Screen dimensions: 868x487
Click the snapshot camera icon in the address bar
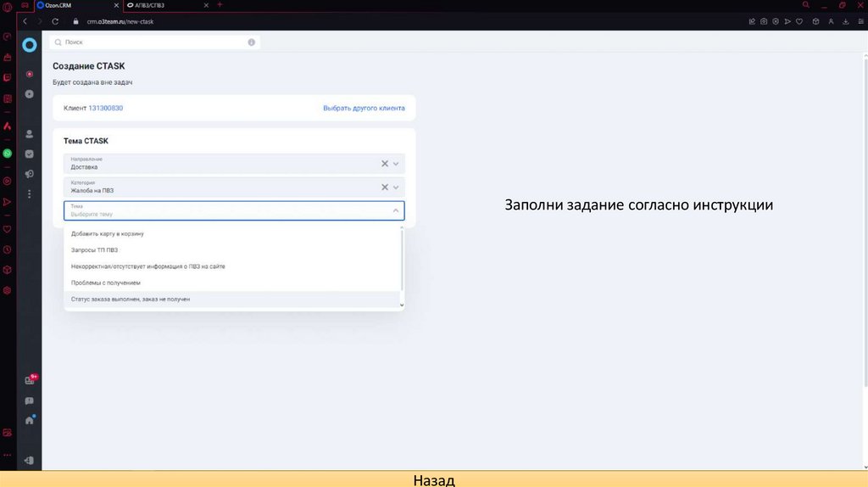coord(764,21)
